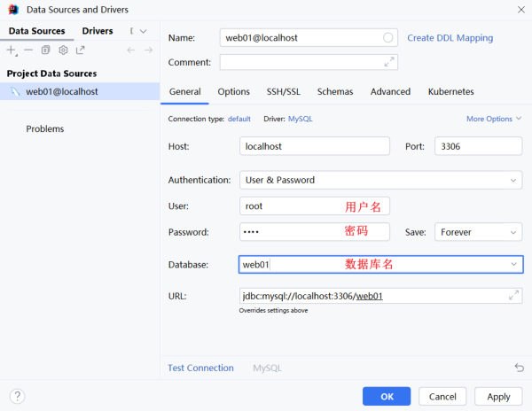Open the Kubernetes tab

tap(450, 91)
